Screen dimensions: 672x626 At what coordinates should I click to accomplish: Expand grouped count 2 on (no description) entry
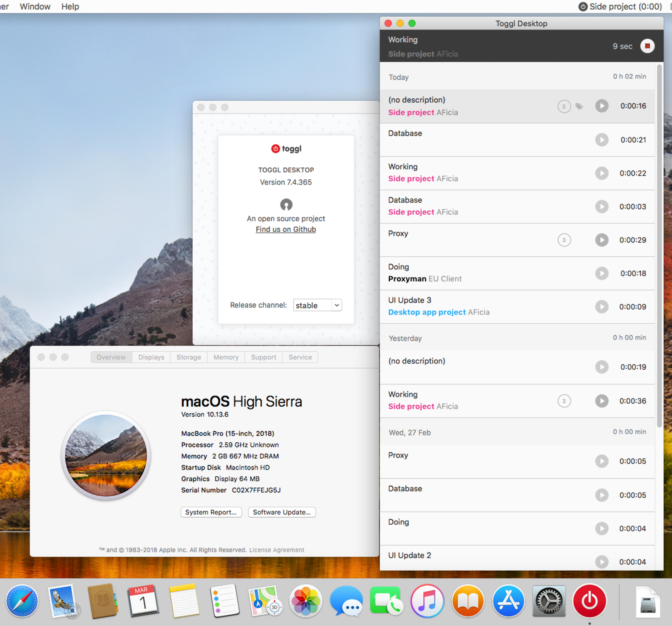point(564,106)
